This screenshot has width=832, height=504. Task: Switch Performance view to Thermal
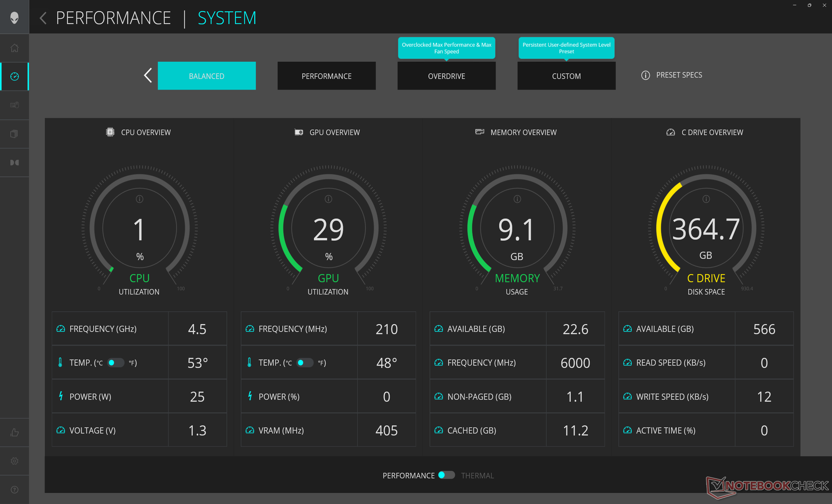[x=446, y=475]
